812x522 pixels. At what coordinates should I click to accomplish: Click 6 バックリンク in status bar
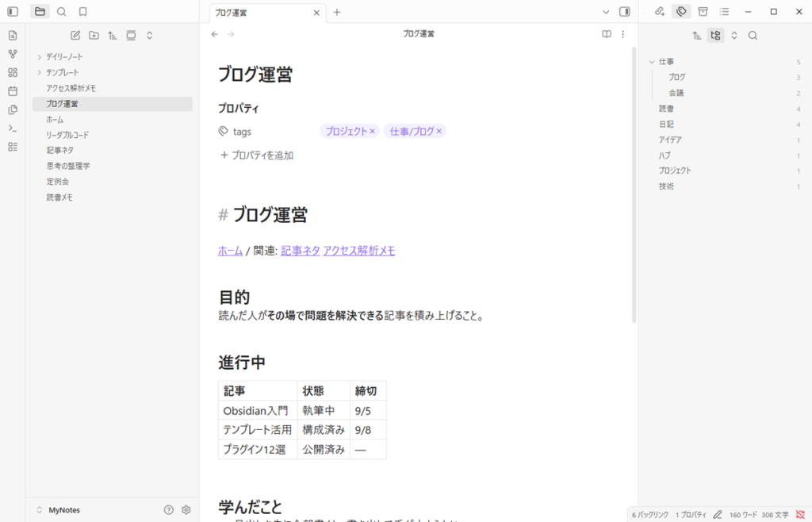coord(650,515)
